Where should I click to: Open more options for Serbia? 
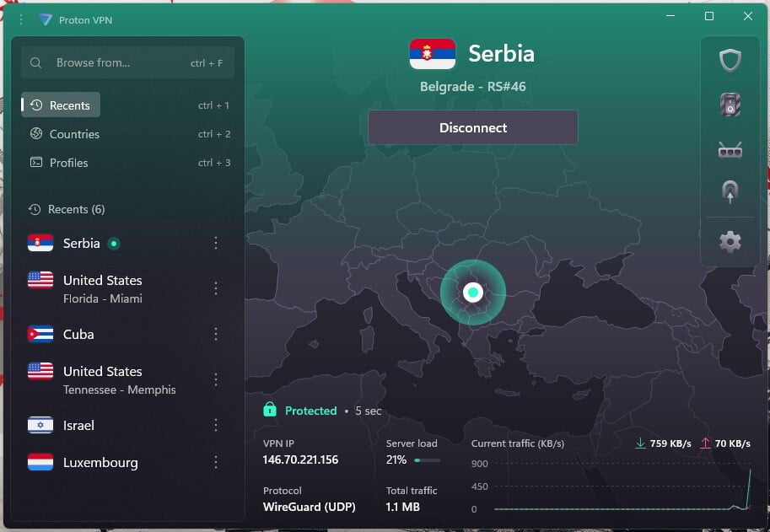[216, 243]
